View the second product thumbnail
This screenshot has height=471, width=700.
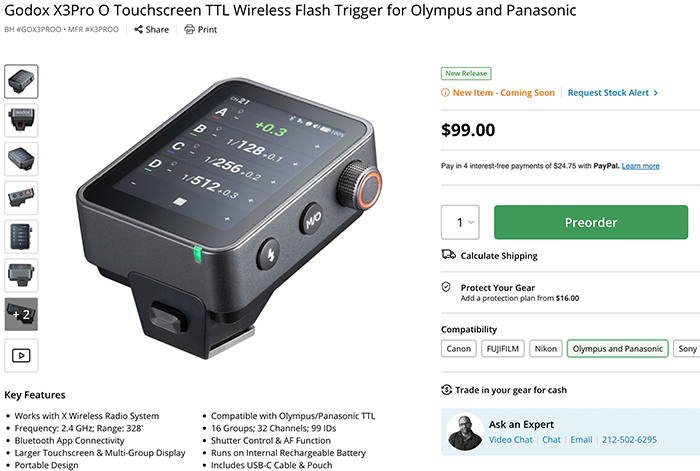click(x=21, y=120)
